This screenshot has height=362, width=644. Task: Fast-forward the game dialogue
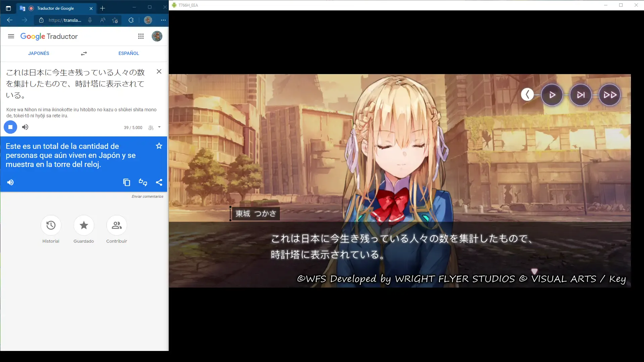tap(610, 95)
